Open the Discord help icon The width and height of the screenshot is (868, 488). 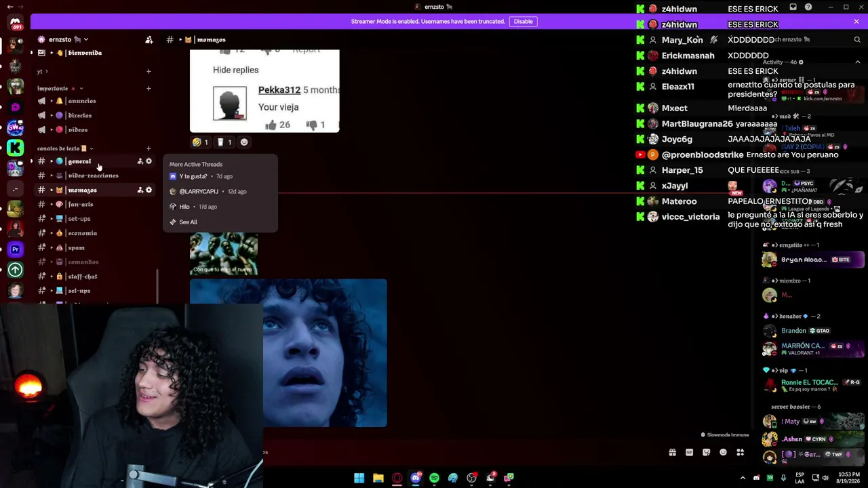coord(808,7)
